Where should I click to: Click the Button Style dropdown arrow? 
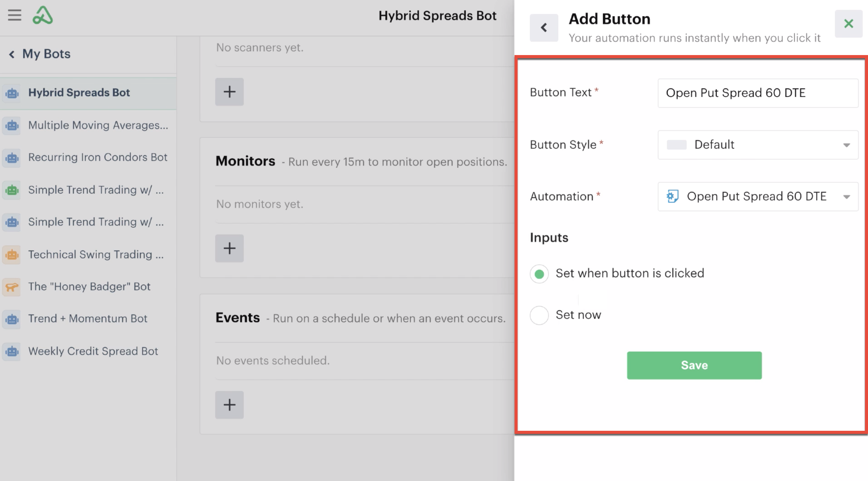[847, 145]
